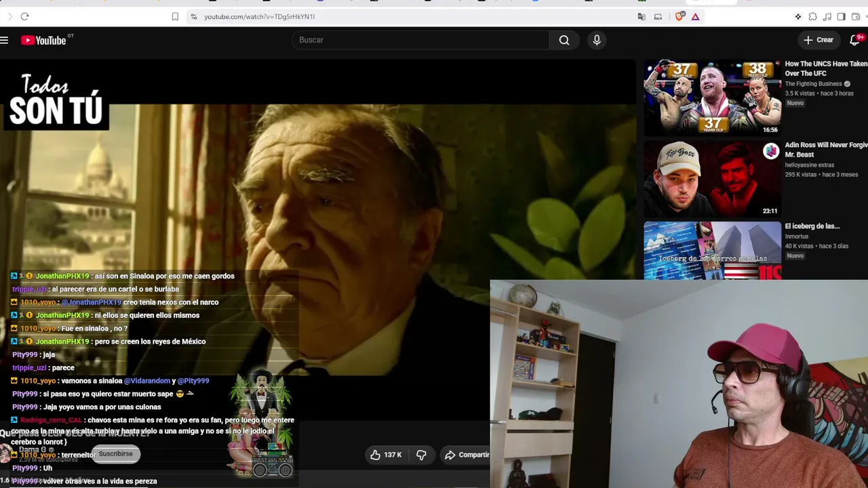
Task: Visit the helloyassine extras channel name
Action: point(810,165)
